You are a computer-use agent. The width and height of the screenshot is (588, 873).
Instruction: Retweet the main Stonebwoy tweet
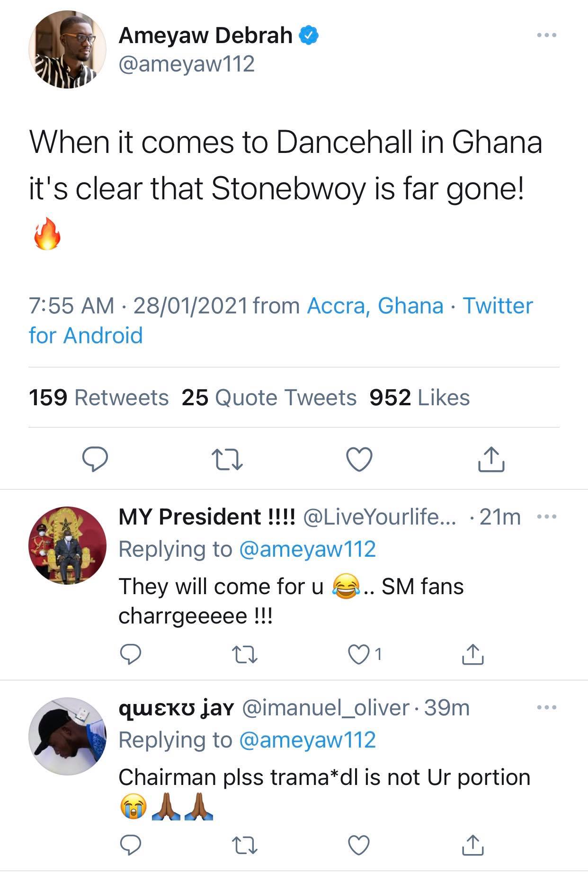tap(227, 459)
